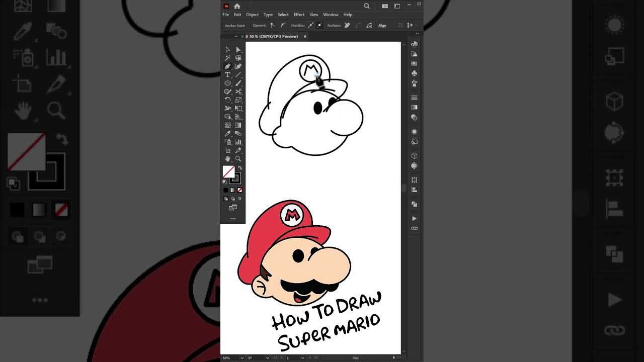
Task: Convert selected anchor to corner
Action: pos(272,25)
